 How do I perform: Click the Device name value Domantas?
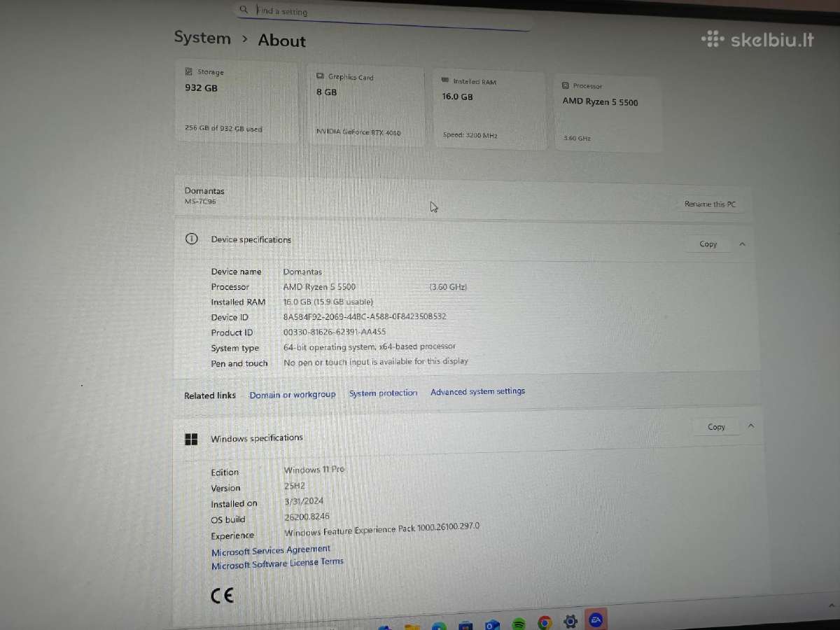[x=302, y=272]
